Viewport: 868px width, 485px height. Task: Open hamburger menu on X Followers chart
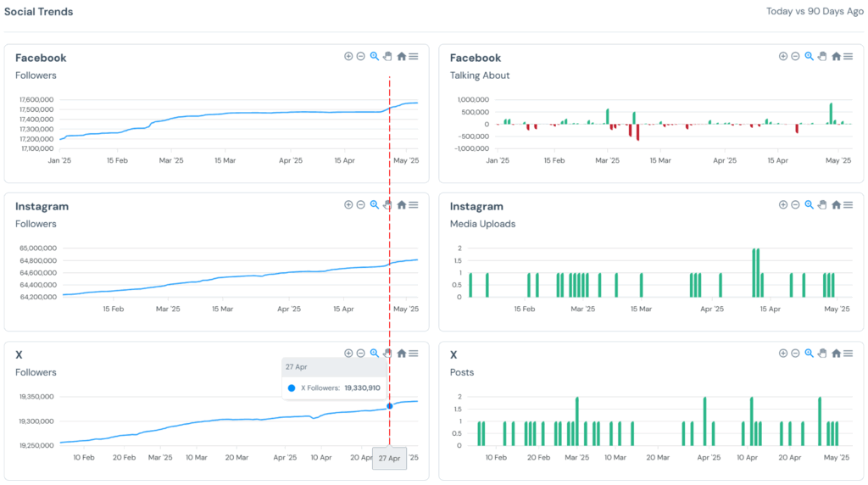click(414, 354)
